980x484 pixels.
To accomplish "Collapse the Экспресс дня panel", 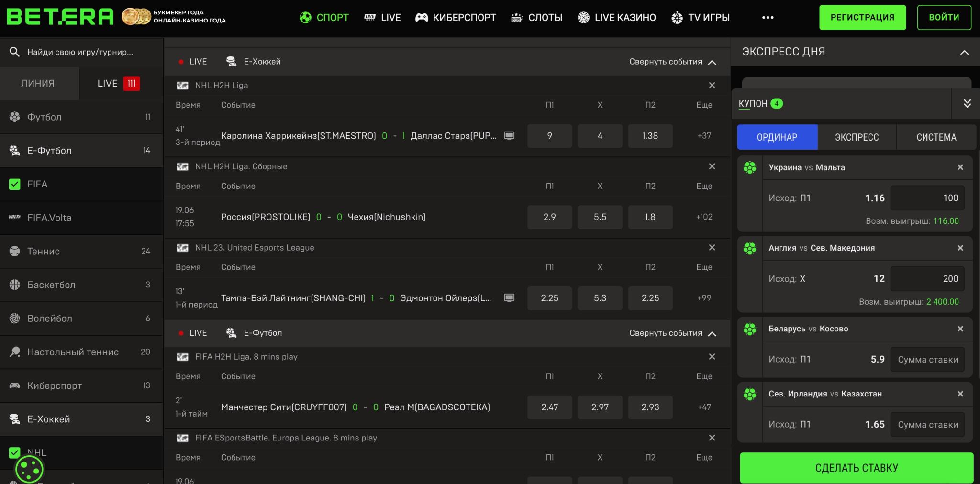I will 964,52.
